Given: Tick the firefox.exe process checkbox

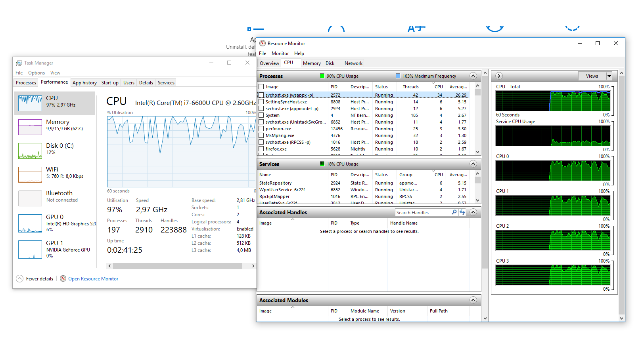Looking at the screenshot, I should tap(261, 149).
